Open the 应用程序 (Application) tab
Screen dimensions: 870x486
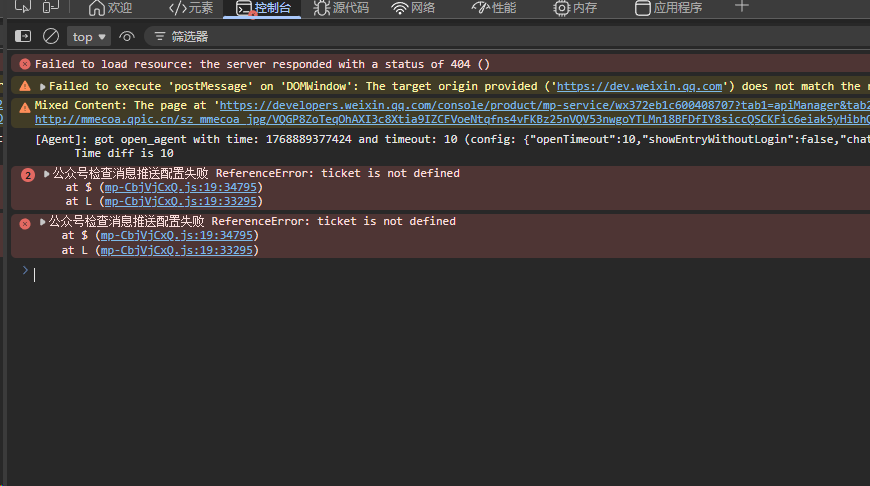[669, 8]
